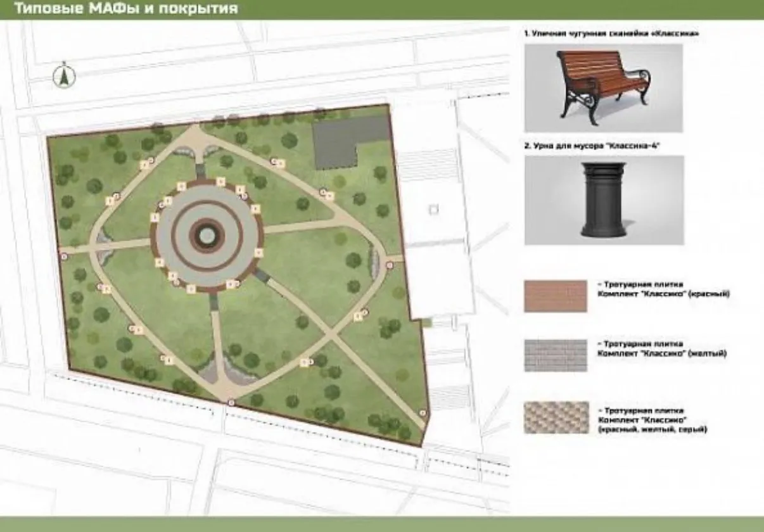
Task: Click small square symbol on building east of park
Action: pos(434,209)
